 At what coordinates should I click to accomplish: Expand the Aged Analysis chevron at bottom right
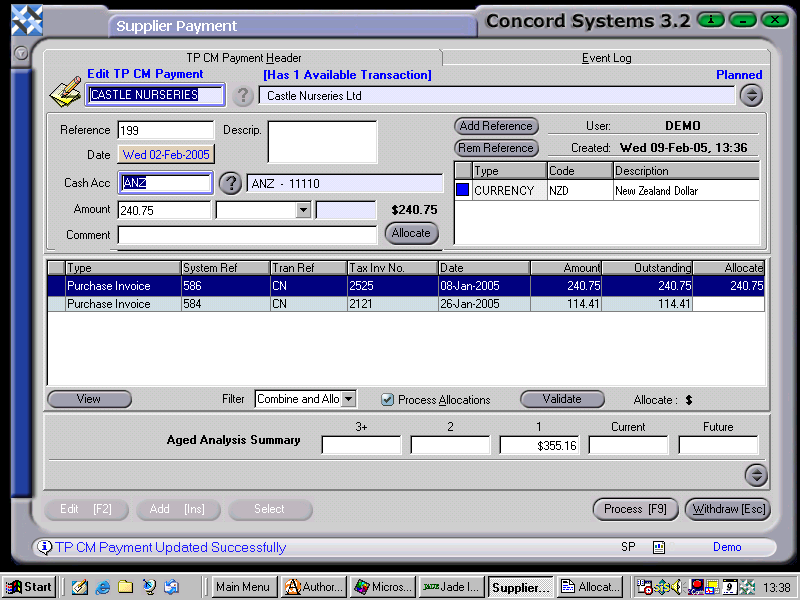pos(757,476)
